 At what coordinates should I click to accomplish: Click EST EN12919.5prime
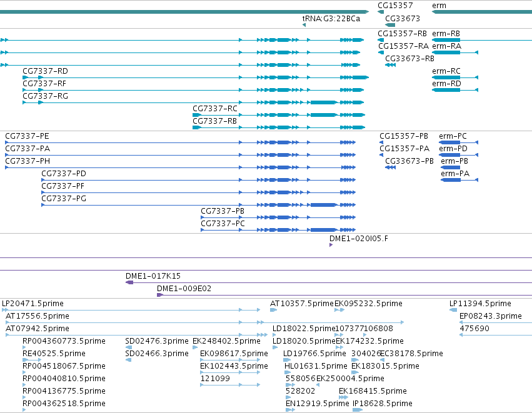coord(317,404)
